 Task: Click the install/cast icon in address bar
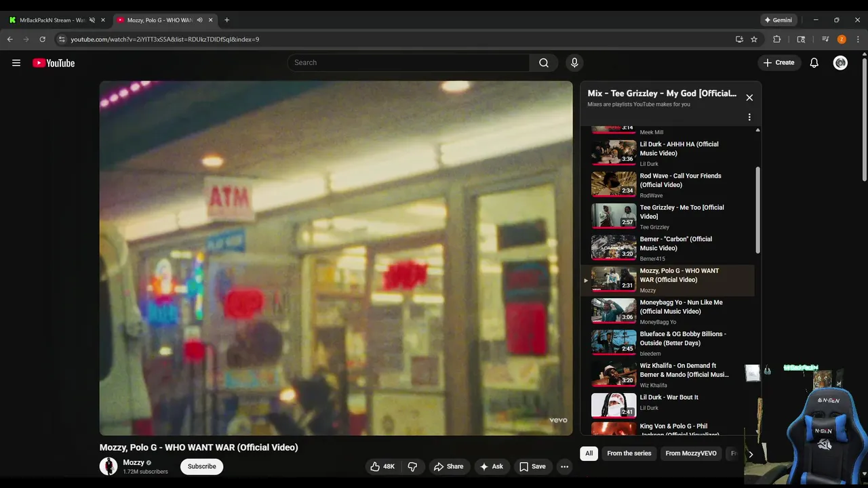(739, 39)
